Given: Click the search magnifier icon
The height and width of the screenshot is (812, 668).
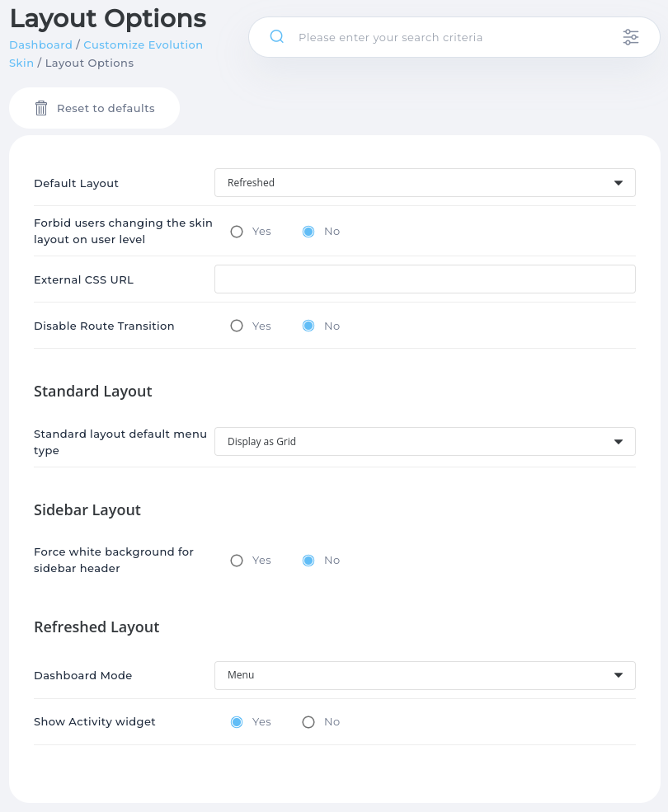Looking at the screenshot, I should pos(277,37).
